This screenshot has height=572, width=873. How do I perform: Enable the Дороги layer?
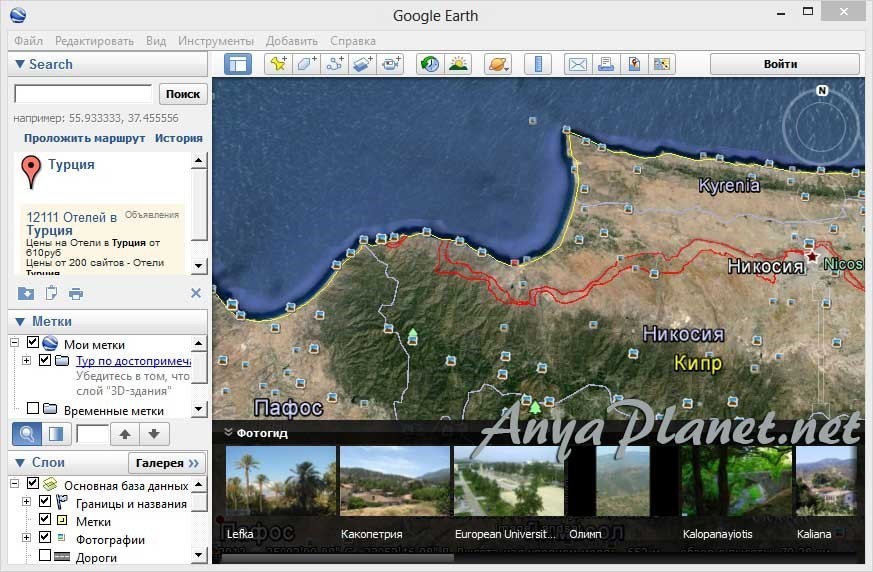click(45, 555)
